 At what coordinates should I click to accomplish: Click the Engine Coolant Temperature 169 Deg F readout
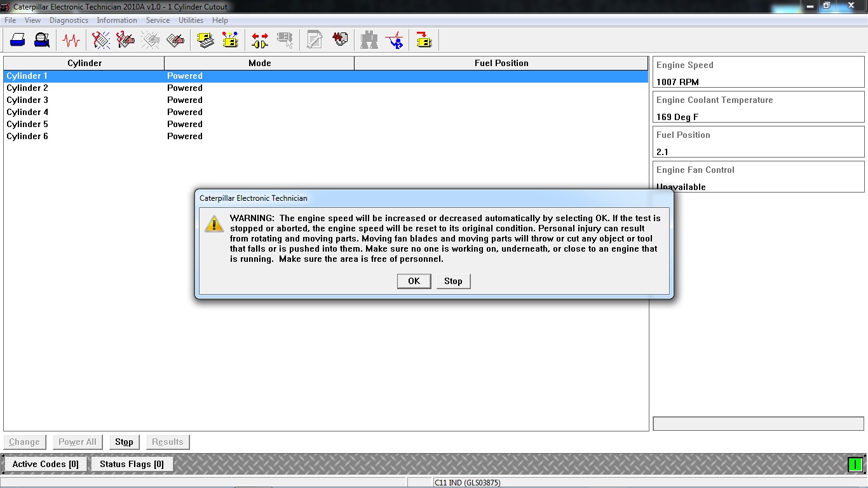759,107
